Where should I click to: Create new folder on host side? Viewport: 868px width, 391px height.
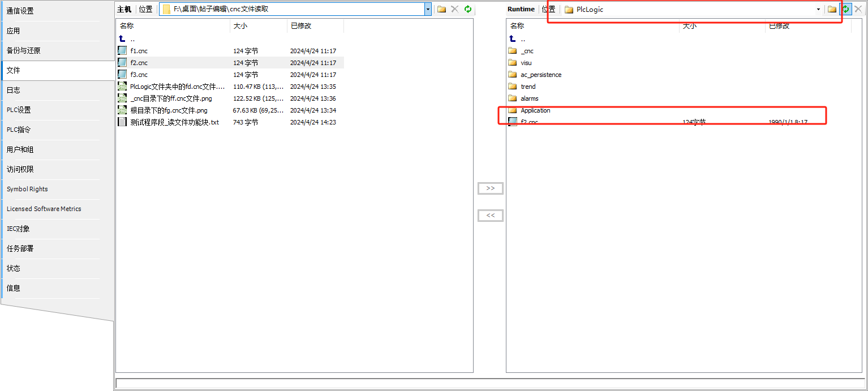pos(441,9)
